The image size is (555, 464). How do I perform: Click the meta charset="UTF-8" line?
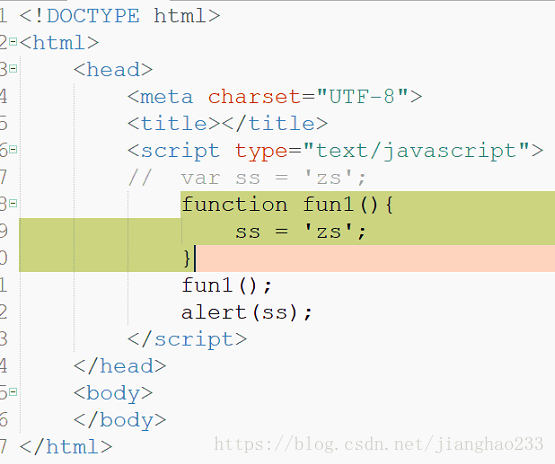275,97
